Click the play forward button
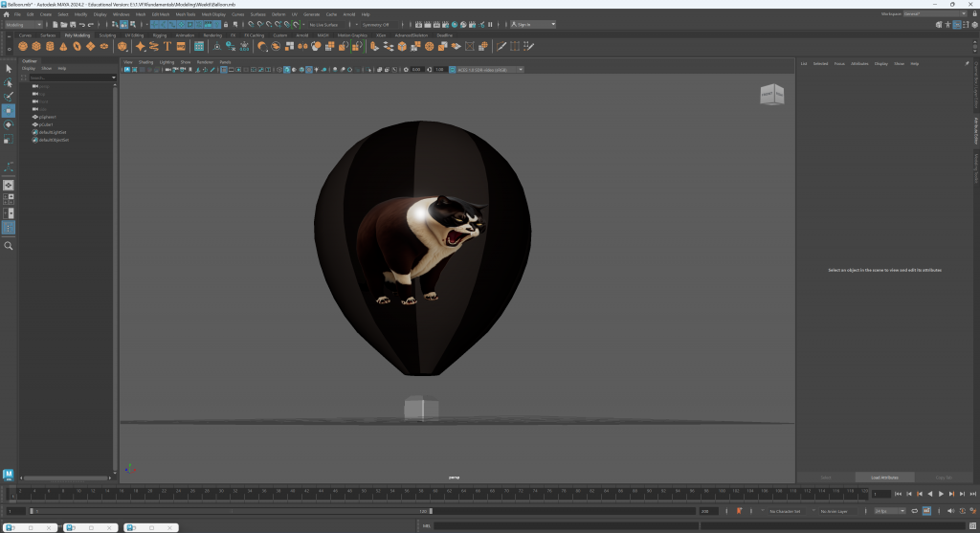This screenshot has height=533, width=980. click(941, 494)
